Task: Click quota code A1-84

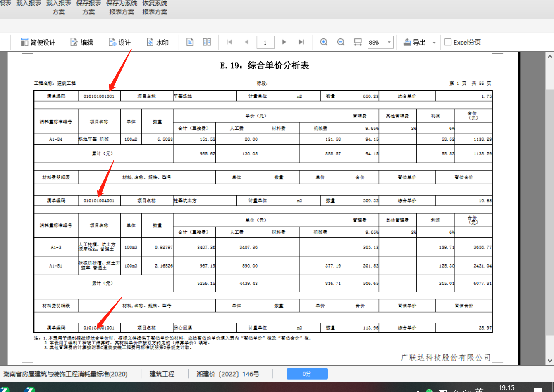Action: point(56,139)
